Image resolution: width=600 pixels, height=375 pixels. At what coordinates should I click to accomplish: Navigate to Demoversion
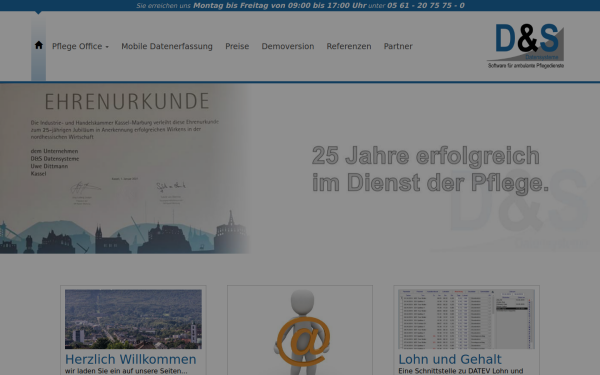(288, 46)
